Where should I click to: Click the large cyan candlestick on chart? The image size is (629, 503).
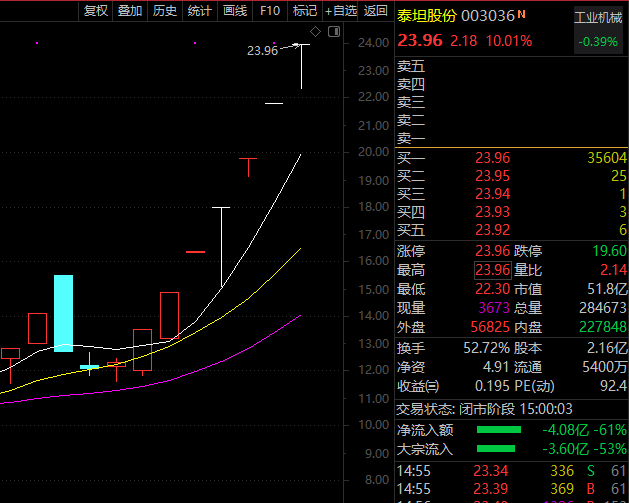(63, 312)
